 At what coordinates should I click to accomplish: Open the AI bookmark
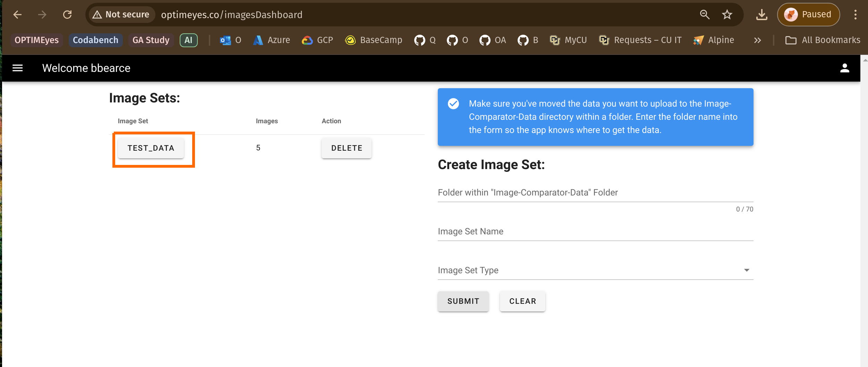pos(188,40)
